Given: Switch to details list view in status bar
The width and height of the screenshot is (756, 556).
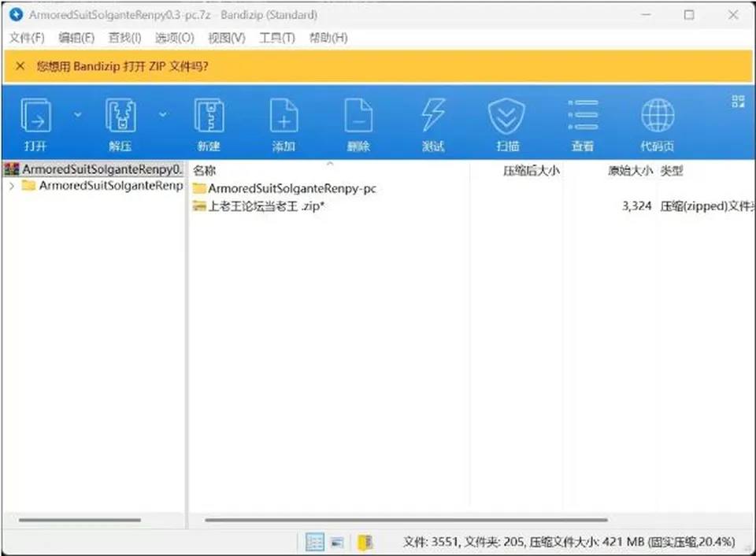Looking at the screenshot, I should tap(315, 543).
